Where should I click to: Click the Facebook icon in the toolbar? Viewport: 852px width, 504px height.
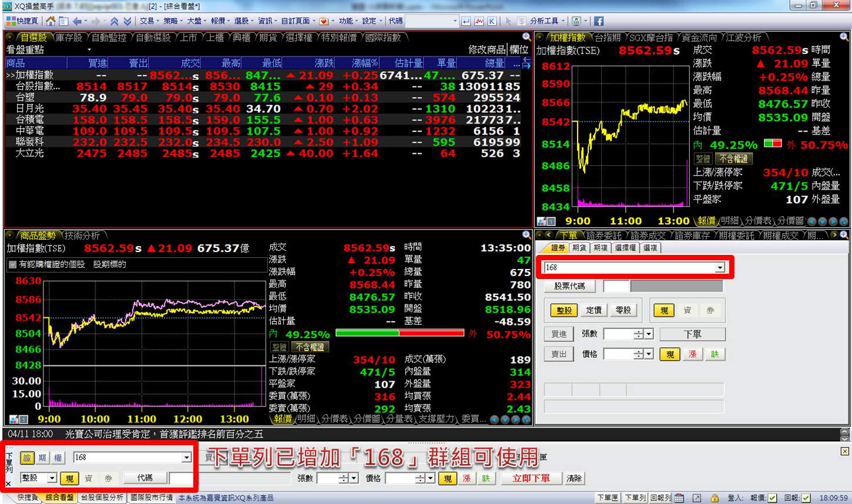pyautogui.click(x=599, y=21)
